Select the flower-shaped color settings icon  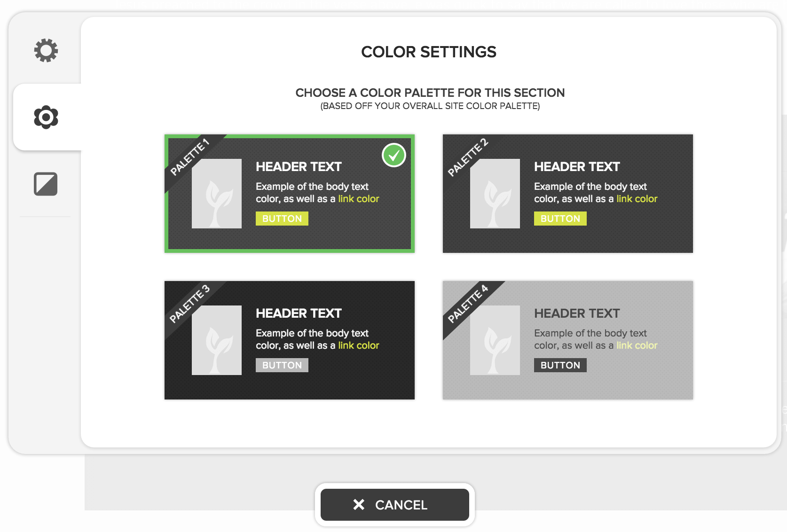pos(46,117)
